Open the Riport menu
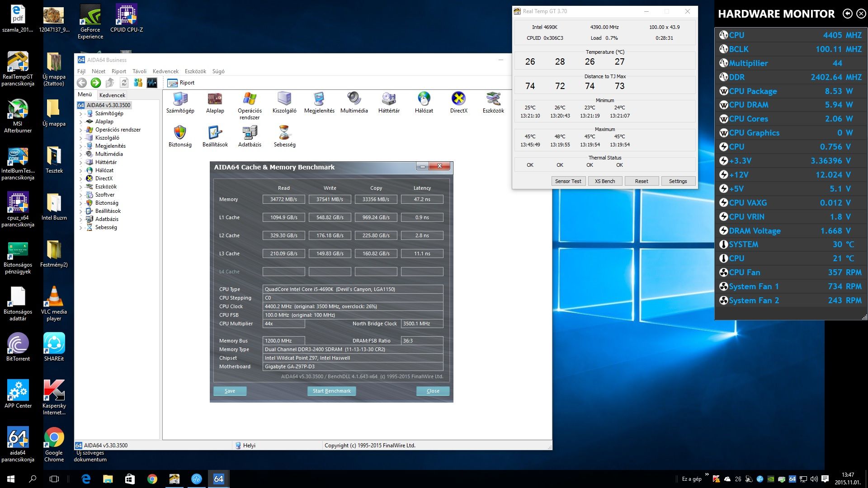Screen dimensions: 868x488 pos(119,71)
